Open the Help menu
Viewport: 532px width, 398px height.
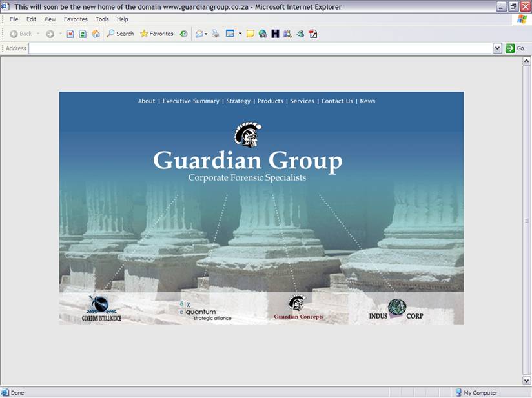click(123, 19)
